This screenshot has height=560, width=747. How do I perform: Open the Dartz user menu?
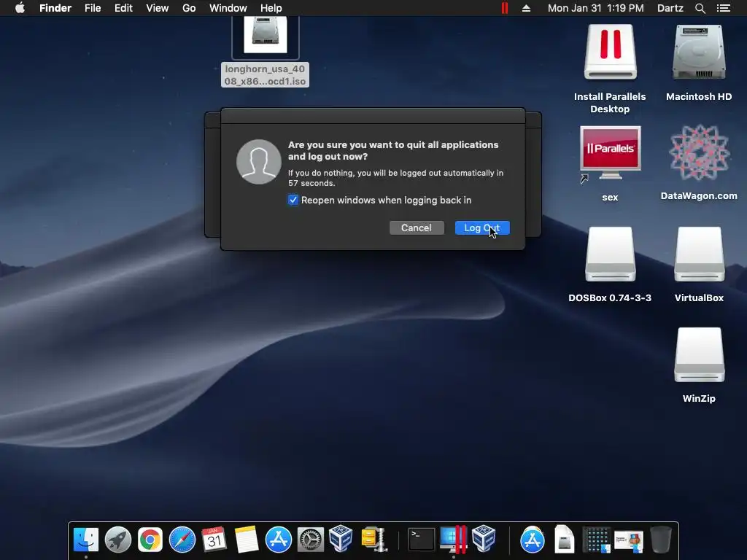pyautogui.click(x=670, y=8)
